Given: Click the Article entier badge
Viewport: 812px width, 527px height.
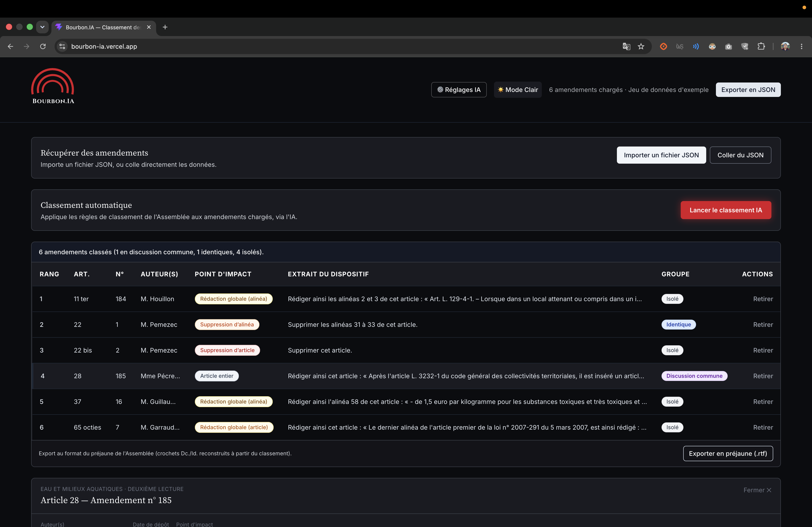Looking at the screenshot, I should pyautogui.click(x=217, y=376).
